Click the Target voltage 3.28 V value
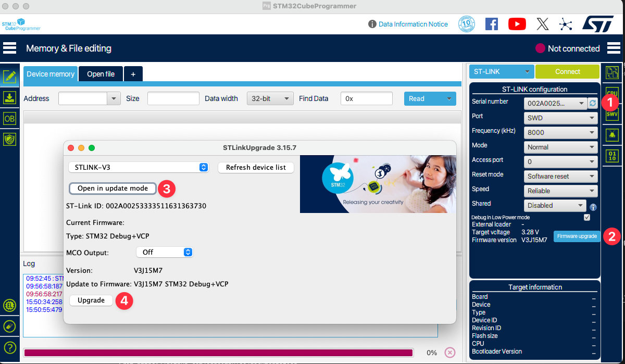Viewport: 625px width, 364px height. coord(530,232)
